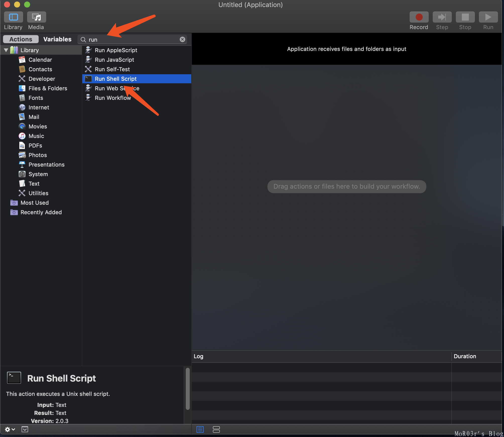The image size is (504, 437).
Task: Select the Developer category
Action: click(x=41, y=79)
